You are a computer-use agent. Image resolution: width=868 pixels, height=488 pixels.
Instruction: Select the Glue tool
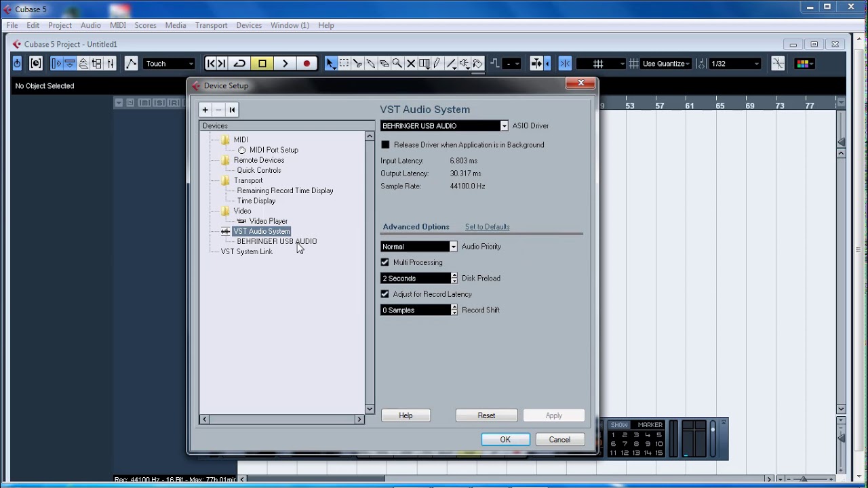tap(371, 64)
